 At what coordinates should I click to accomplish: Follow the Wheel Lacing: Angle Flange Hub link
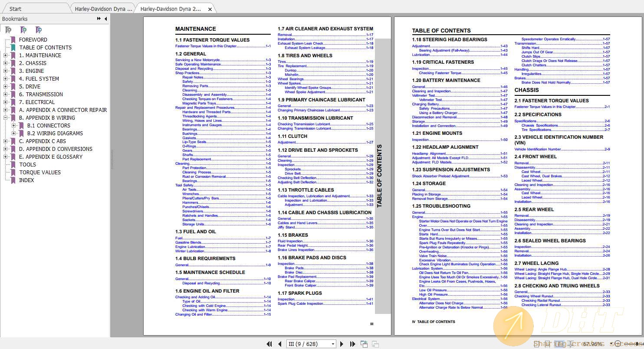coord(562,269)
